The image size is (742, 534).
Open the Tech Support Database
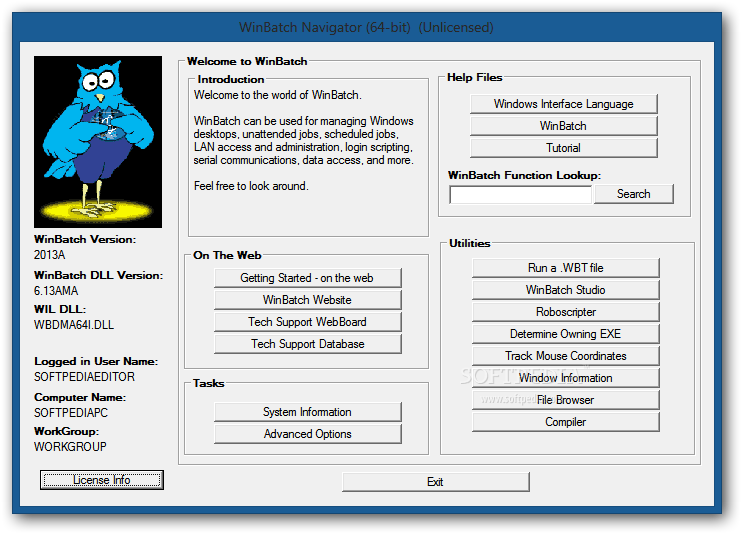[308, 344]
